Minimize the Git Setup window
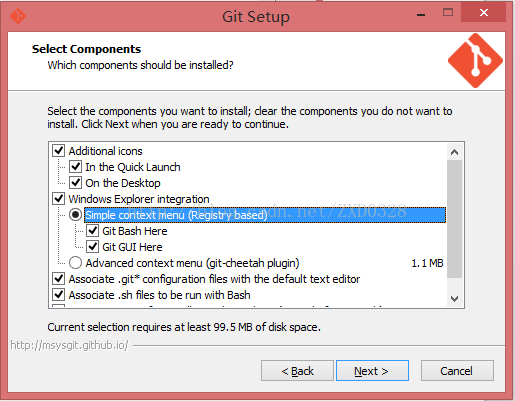Viewport: 515px width, 401px height. (x=421, y=15)
